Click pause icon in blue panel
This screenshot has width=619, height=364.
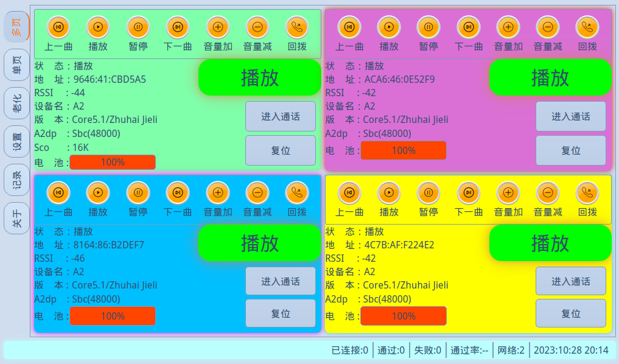pos(138,193)
